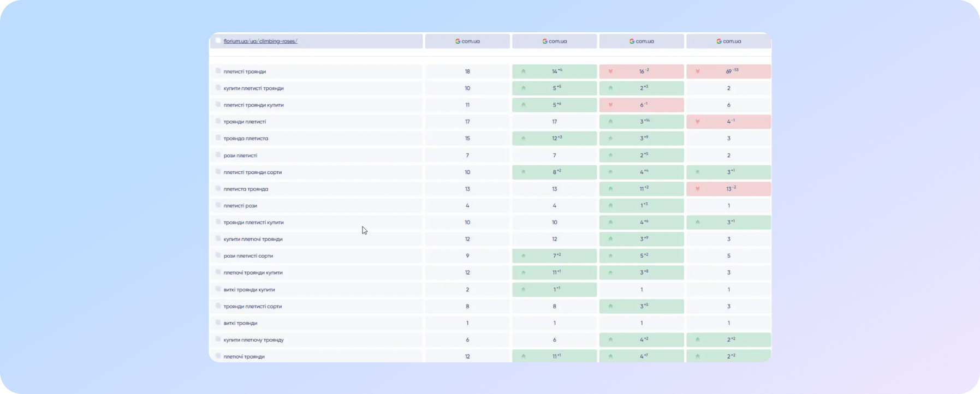The height and width of the screenshot is (394, 980).
Task: Click position 9 in "рози плетисті сорти" row
Action: [467, 256]
